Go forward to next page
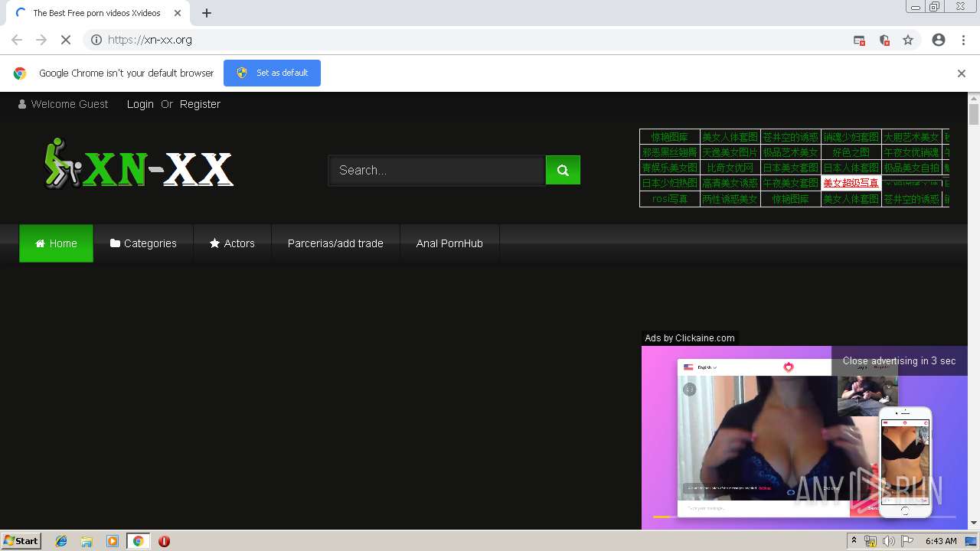Screen dimensions: 980x551 41,40
